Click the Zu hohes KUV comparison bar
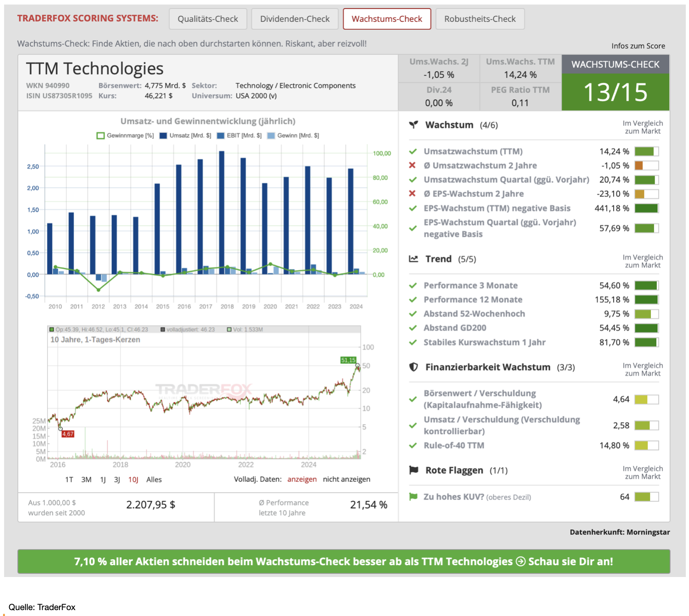689x616 pixels. click(647, 497)
